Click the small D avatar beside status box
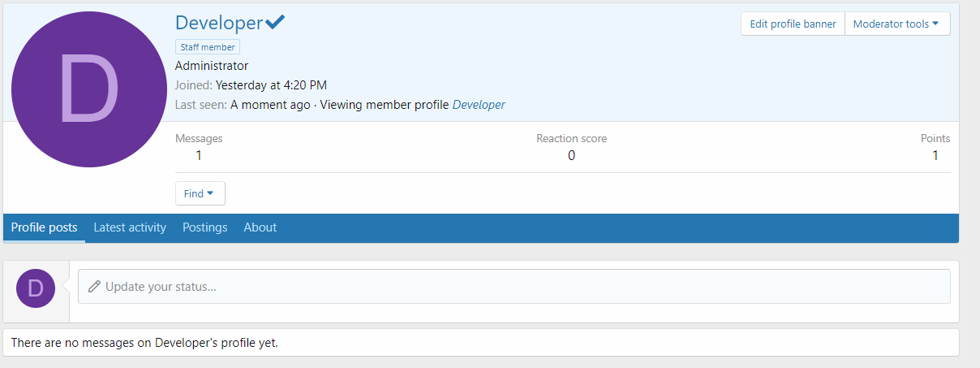 [36, 288]
